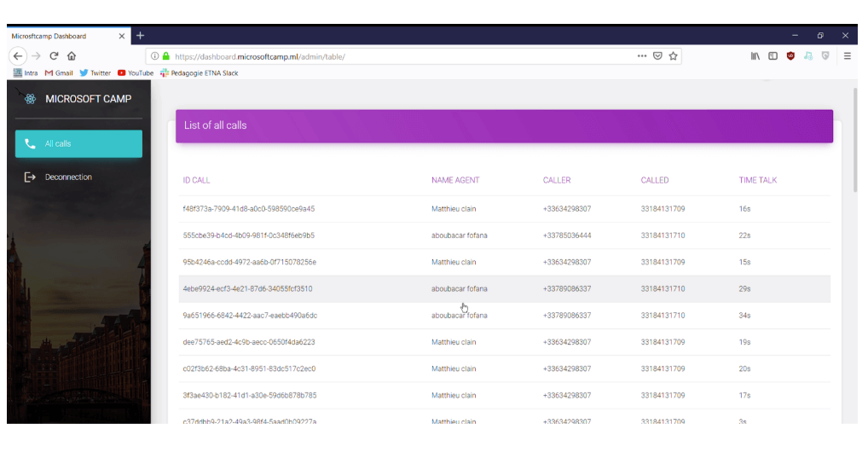Bookmark this page with the star icon
868x476 pixels.
click(x=673, y=56)
